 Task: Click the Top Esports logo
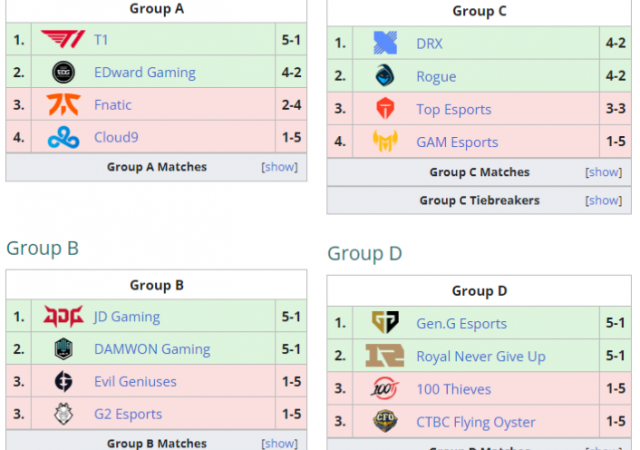coord(385,109)
